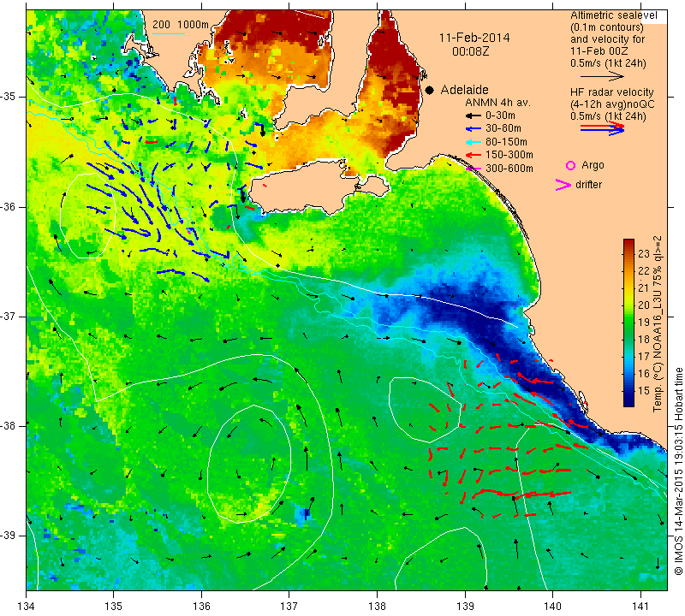Click longitude axis label 139
The image size is (685, 616).
point(465,607)
